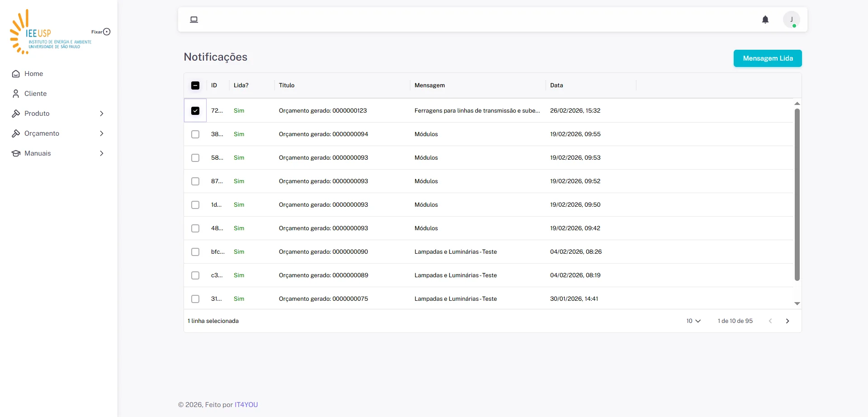868x417 pixels.
Task: Toggle the select-all header checkbox
Action: [195, 85]
